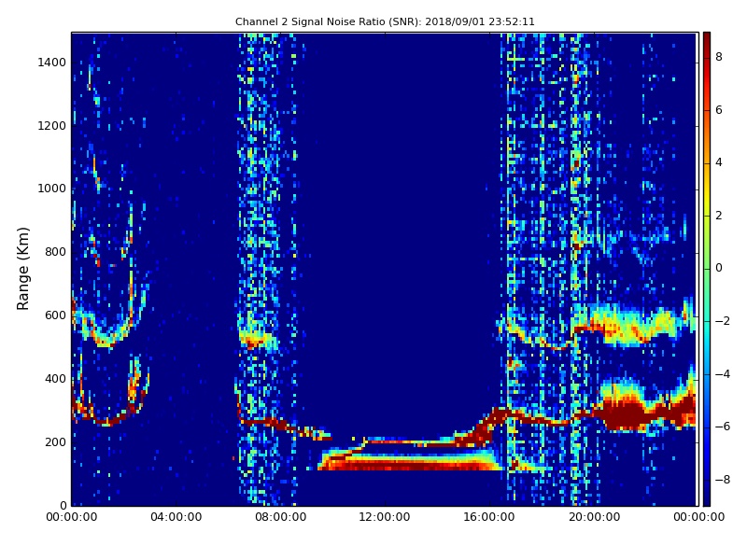Click the SNR colorbar strip
The height and width of the screenshot is (560, 747).
[707, 269]
